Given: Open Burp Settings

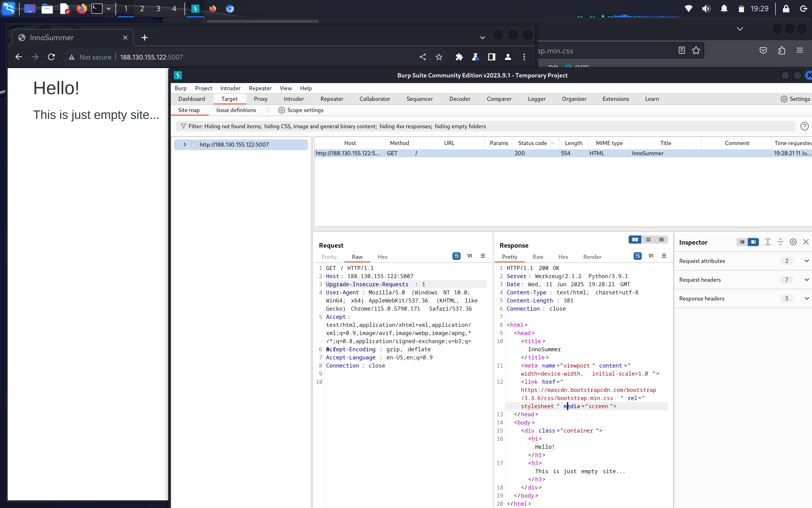Looking at the screenshot, I should (795, 99).
